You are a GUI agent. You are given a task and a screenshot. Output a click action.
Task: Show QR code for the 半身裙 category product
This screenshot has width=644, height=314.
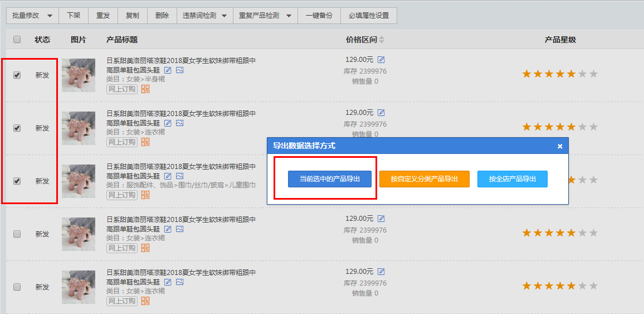click(x=145, y=89)
